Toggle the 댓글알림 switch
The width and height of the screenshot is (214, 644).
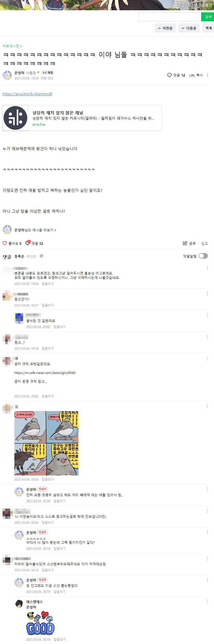click(203, 256)
